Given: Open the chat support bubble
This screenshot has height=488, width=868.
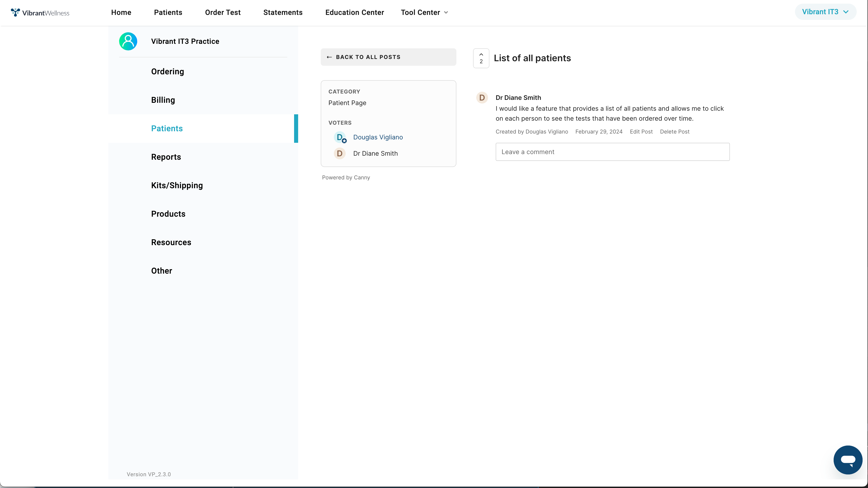Looking at the screenshot, I should [x=847, y=460].
